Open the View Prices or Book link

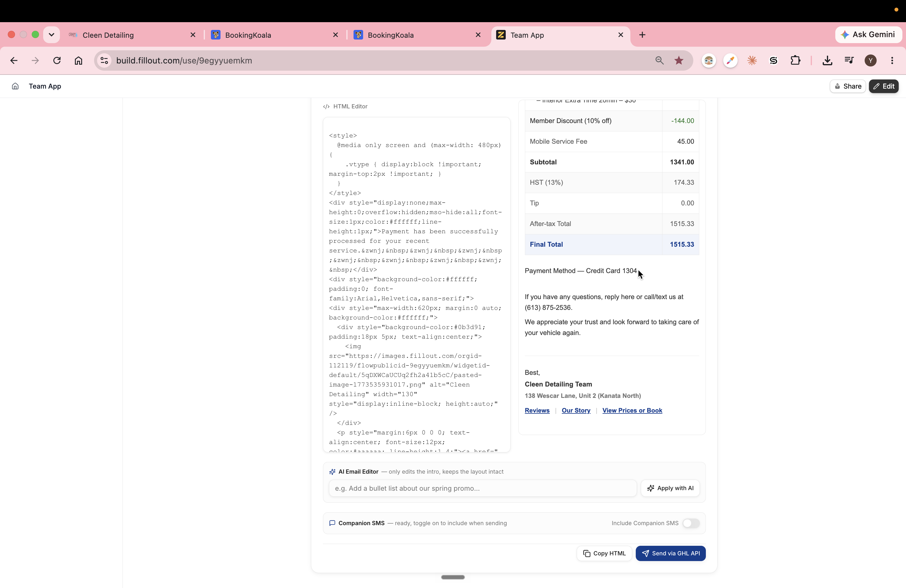(632, 410)
